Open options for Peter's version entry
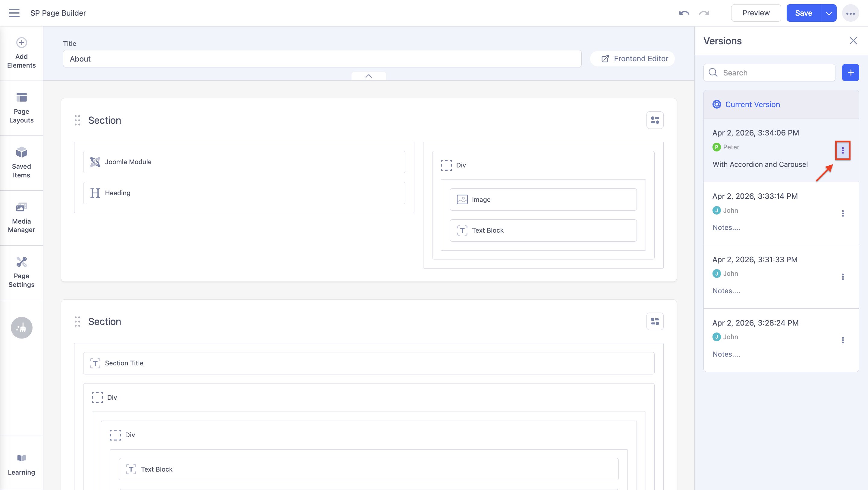Viewport: 868px width, 490px height. coord(842,150)
